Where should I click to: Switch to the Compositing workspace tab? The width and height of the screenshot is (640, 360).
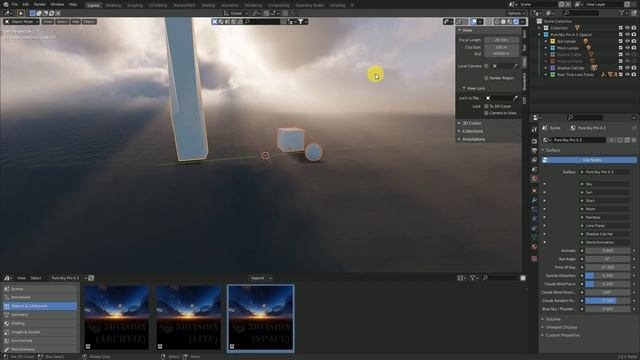[279, 5]
